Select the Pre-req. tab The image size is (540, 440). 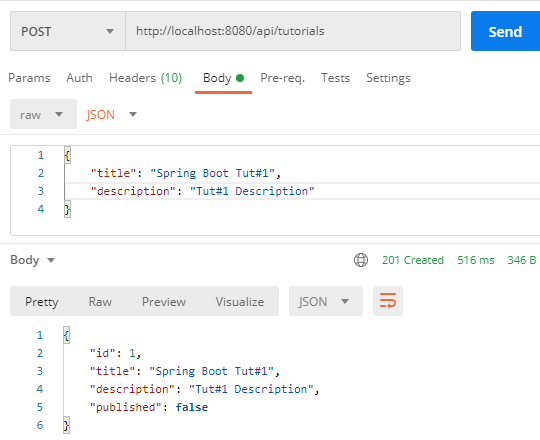pyautogui.click(x=283, y=78)
